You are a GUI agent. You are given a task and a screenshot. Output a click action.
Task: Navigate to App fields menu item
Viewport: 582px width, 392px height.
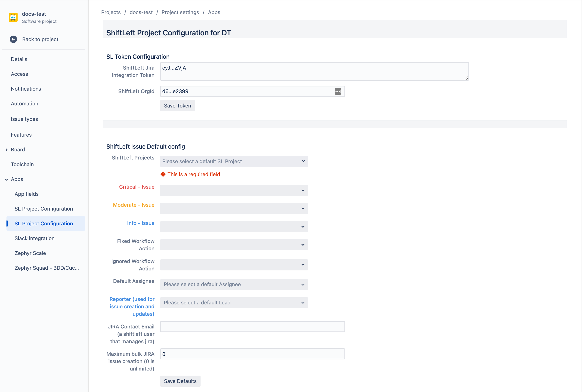point(26,194)
